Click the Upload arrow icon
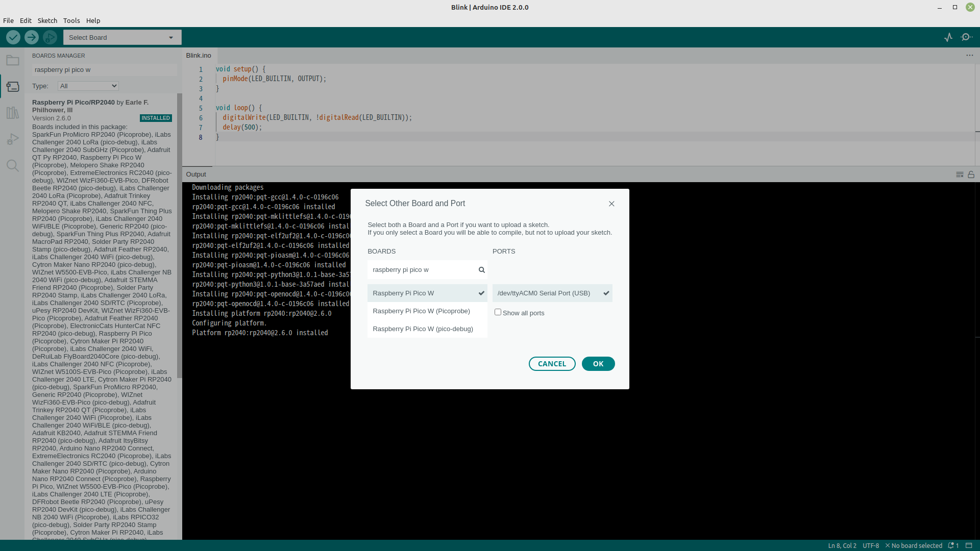980x551 pixels. 32,37
